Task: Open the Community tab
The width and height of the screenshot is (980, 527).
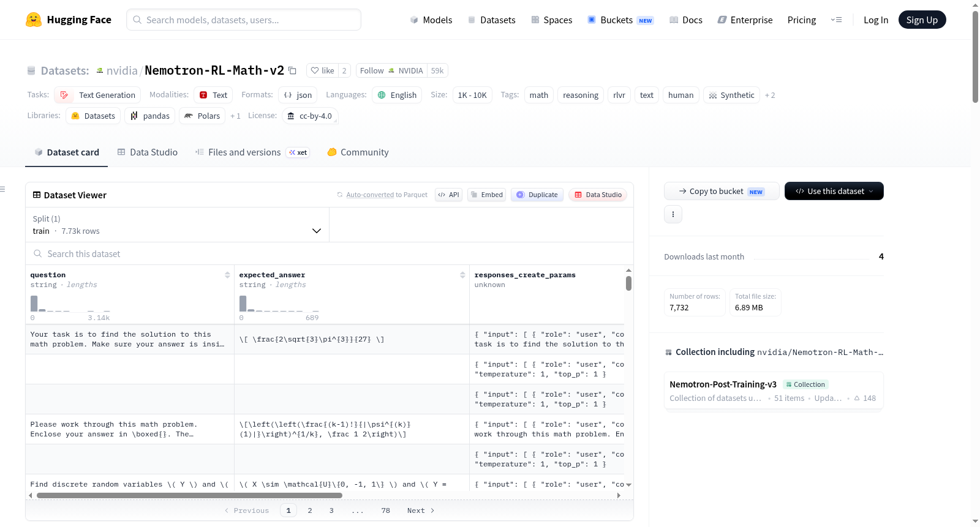Action: 358,152
